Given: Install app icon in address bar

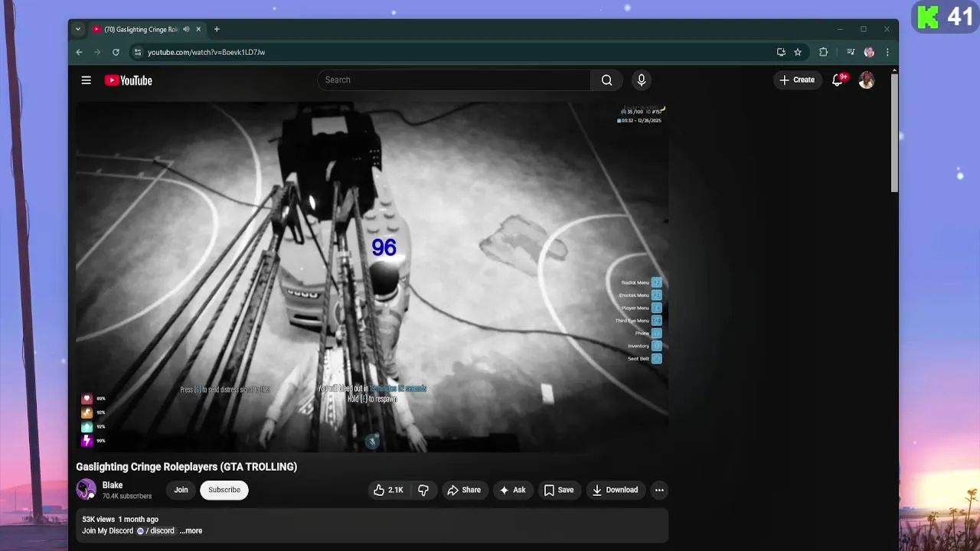Looking at the screenshot, I should [x=781, y=52].
